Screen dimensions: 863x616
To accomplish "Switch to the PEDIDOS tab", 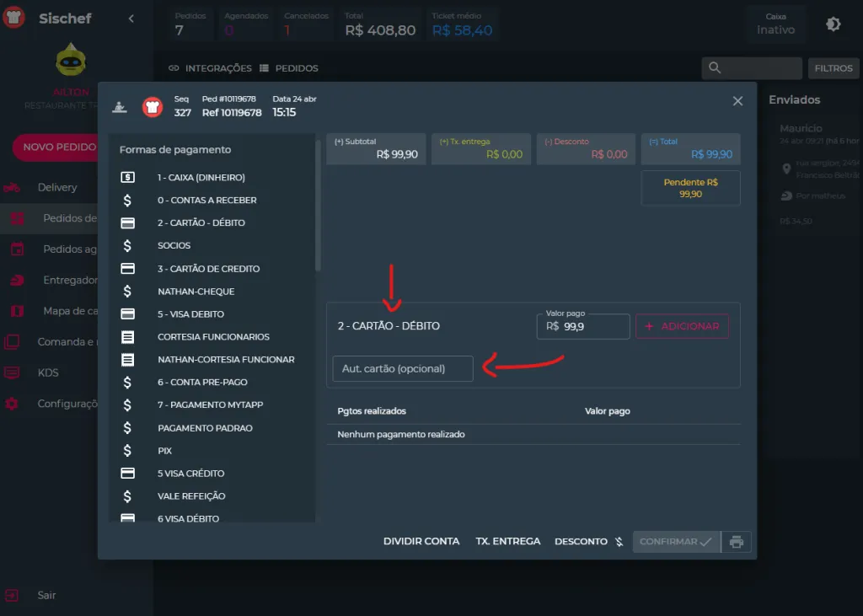I will [x=289, y=68].
